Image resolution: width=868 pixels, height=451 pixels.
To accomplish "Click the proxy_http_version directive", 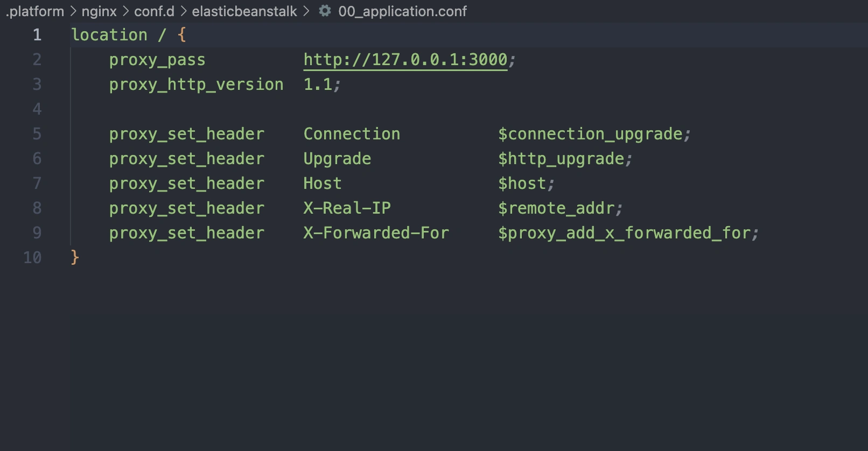I will [196, 84].
